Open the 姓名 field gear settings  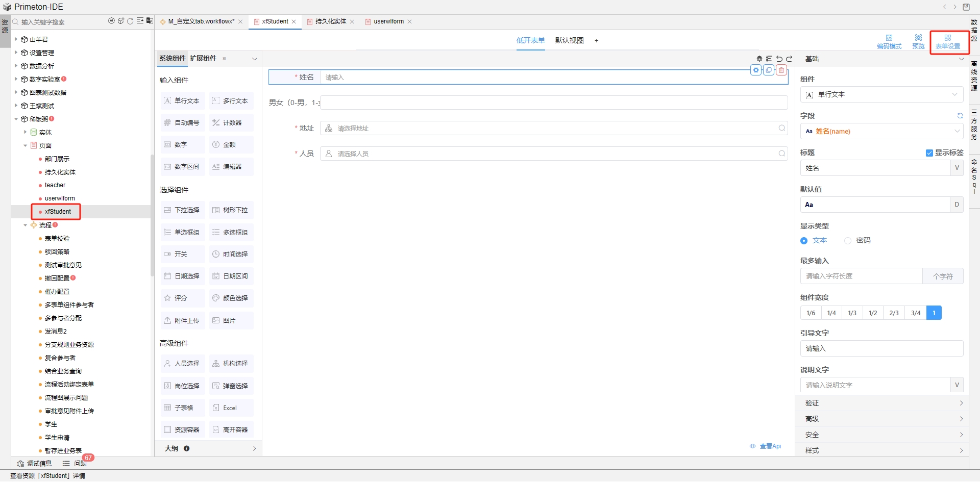(x=756, y=70)
